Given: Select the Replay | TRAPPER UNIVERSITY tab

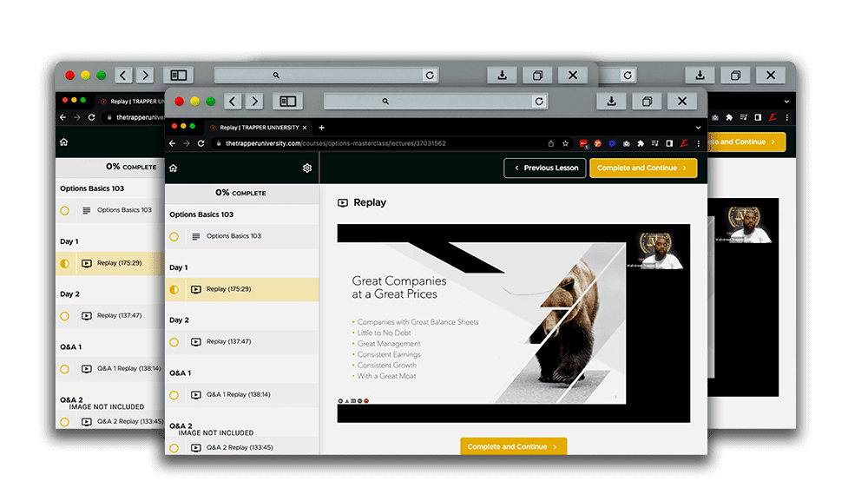Looking at the screenshot, I should coord(258,127).
